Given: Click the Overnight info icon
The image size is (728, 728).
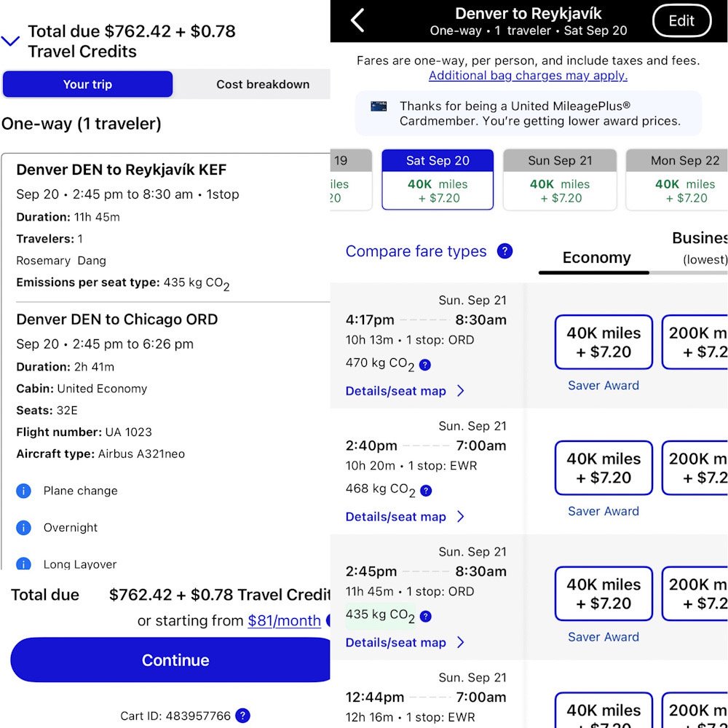Looking at the screenshot, I should click(x=23, y=528).
